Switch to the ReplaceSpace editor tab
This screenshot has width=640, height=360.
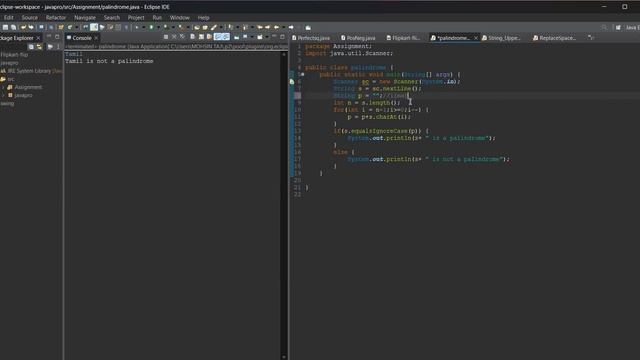tap(554, 38)
